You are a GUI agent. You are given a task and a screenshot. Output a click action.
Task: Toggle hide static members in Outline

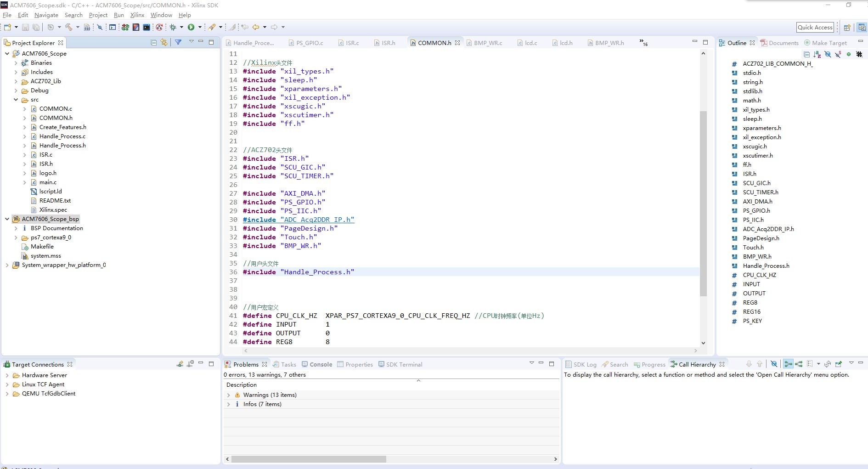pos(838,54)
